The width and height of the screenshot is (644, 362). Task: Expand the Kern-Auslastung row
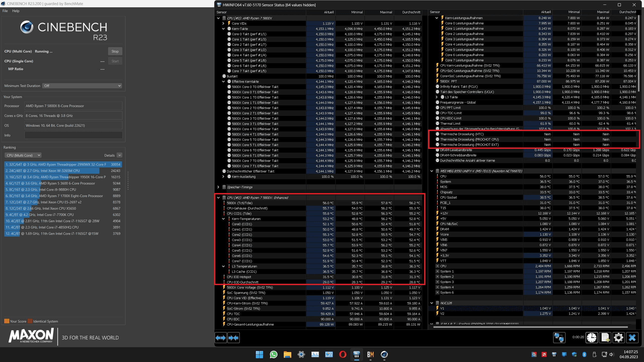(223, 176)
